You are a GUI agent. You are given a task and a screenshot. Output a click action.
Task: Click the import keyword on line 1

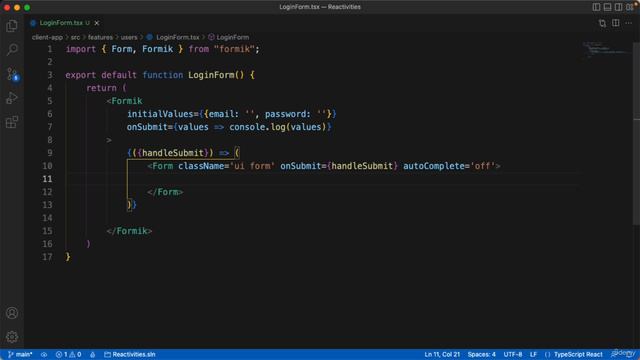click(x=80, y=49)
